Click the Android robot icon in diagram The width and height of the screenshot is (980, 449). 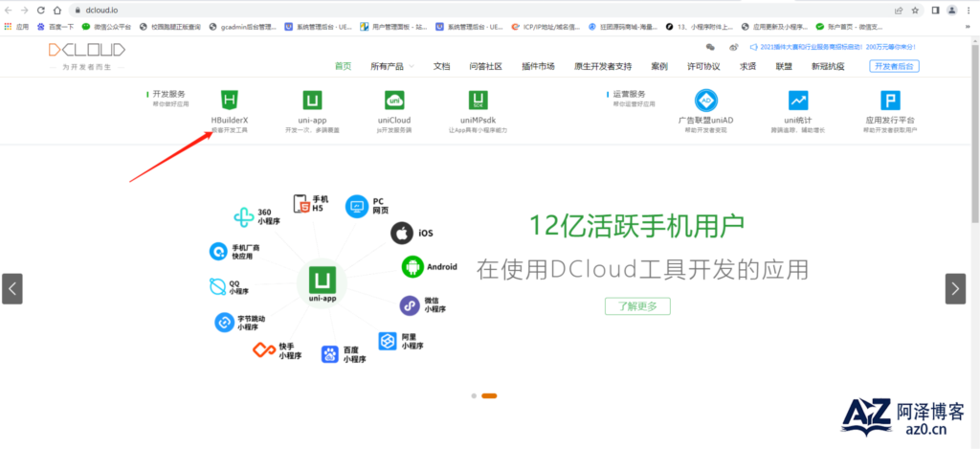coord(412,266)
